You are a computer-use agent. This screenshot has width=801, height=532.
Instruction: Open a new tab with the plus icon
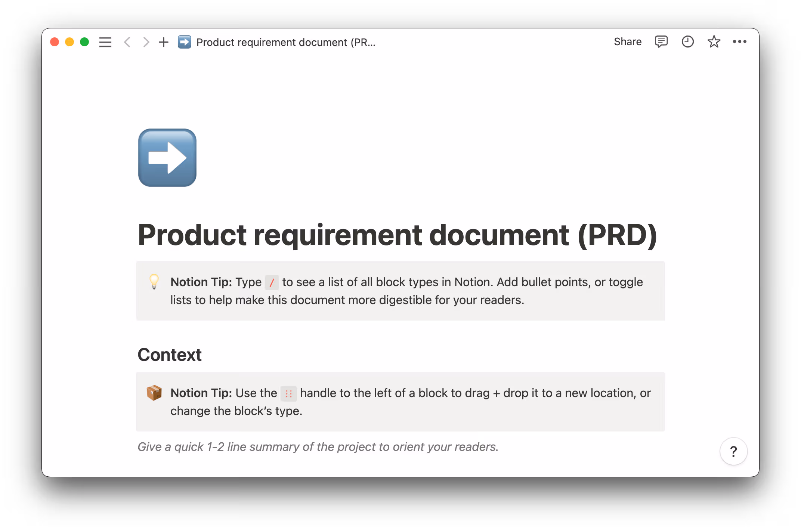pos(163,42)
